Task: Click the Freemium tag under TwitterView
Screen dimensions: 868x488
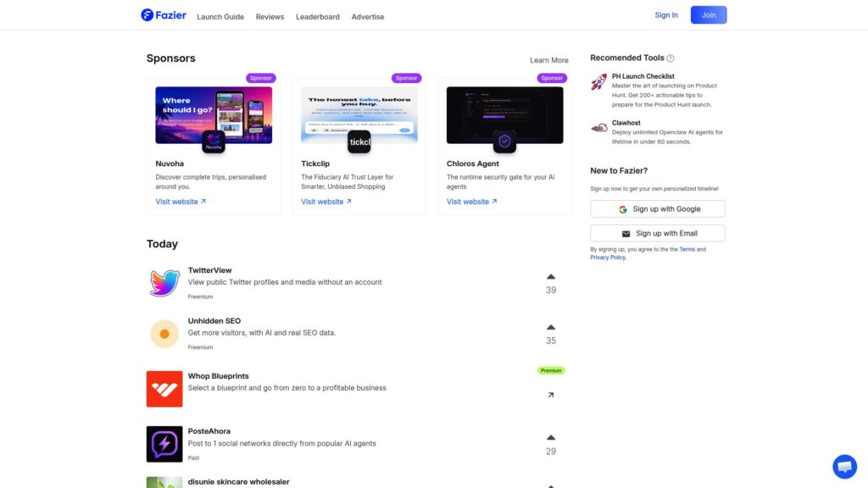Action: pyautogui.click(x=200, y=297)
